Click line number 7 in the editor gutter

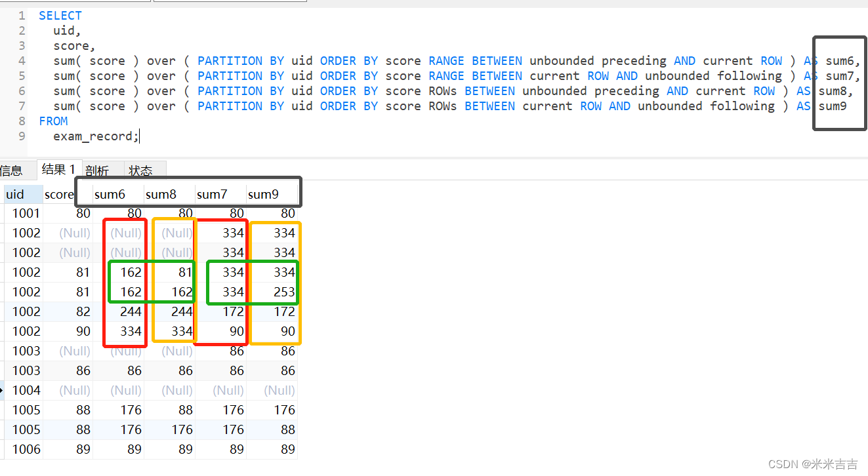(x=22, y=106)
